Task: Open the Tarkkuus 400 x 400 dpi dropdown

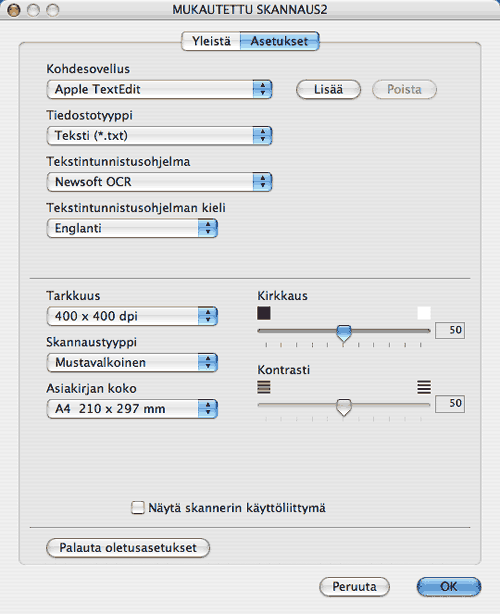Action: click(x=132, y=316)
